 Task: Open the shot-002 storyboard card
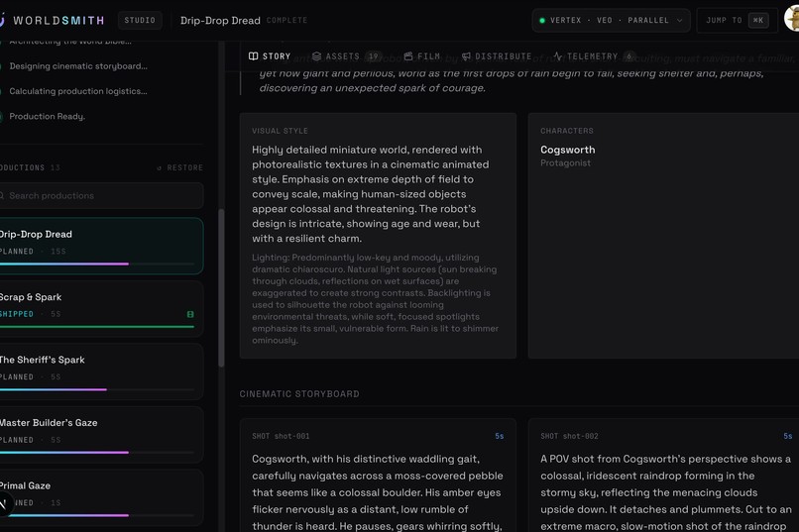pos(663,475)
